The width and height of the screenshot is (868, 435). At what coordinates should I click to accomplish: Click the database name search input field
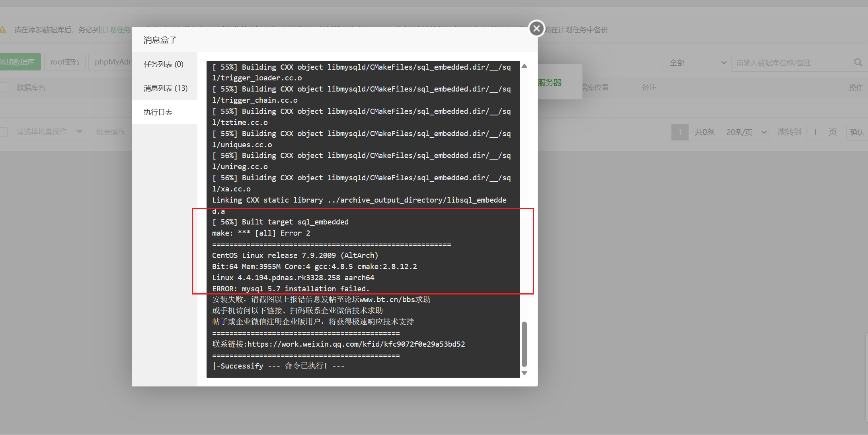[792, 62]
